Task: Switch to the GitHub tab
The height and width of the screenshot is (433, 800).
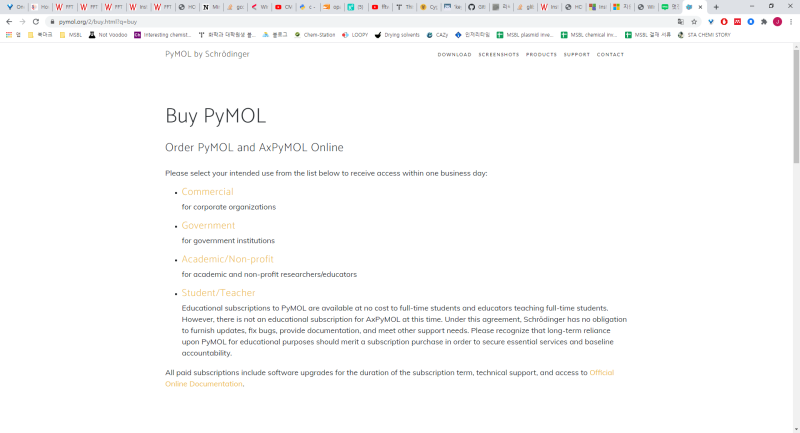Action: tap(477, 7)
